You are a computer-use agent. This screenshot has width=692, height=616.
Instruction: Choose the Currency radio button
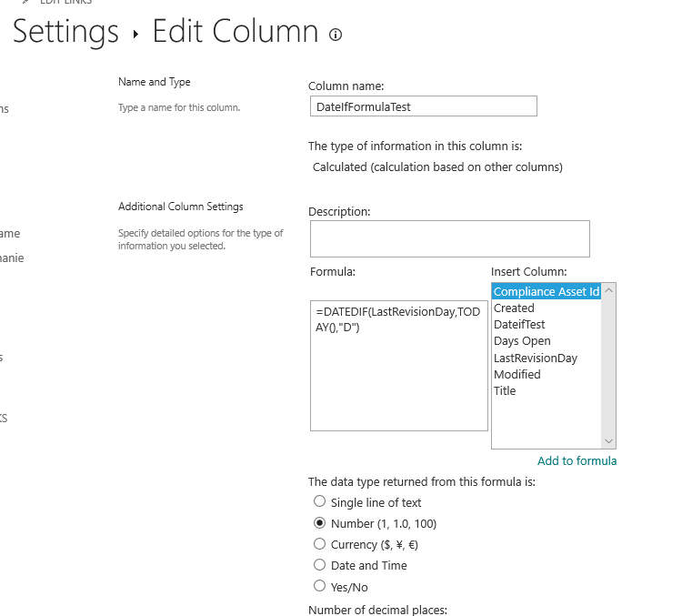(x=319, y=543)
